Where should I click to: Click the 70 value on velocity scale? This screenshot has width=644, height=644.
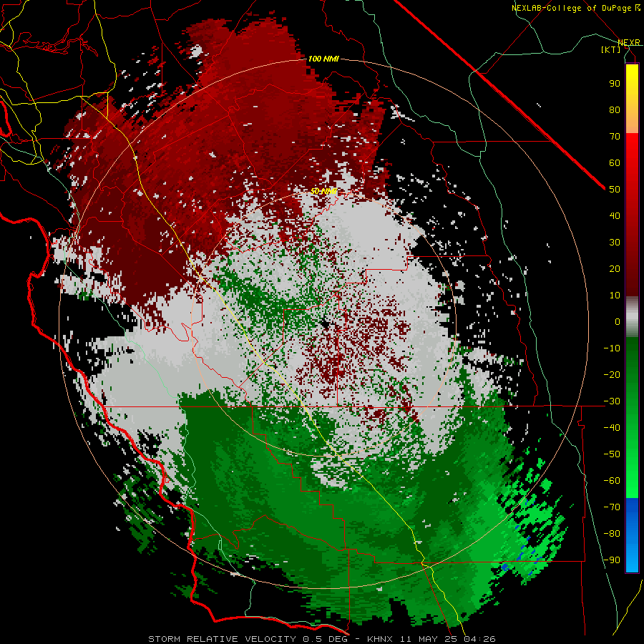point(615,137)
